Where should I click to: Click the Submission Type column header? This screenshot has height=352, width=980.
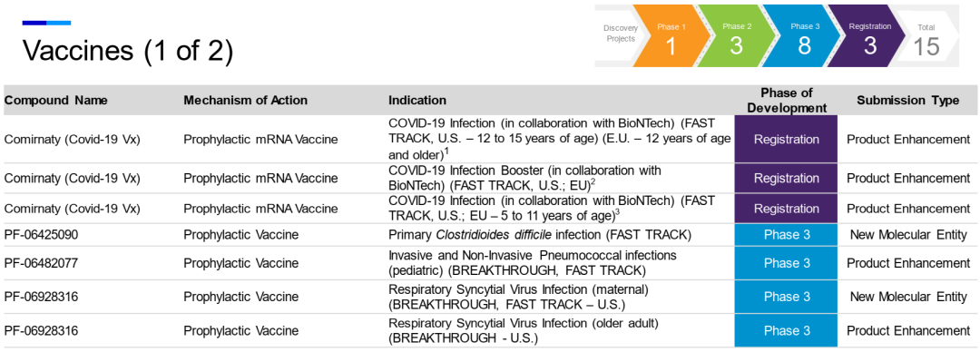pyautogui.click(x=908, y=100)
